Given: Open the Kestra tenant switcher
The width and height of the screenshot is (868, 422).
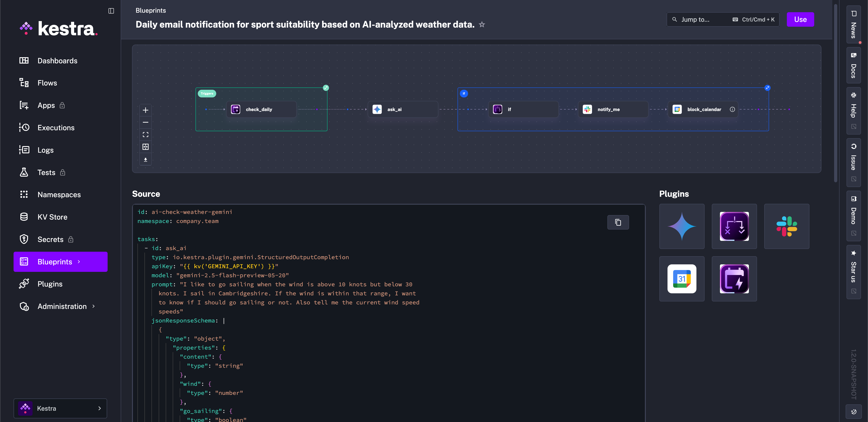Looking at the screenshot, I should (x=60, y=408).
